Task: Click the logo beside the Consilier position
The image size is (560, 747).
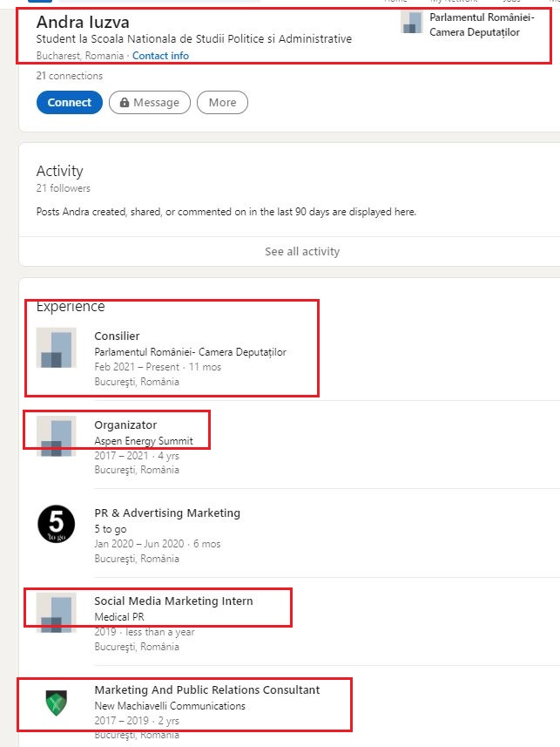Action: point(56,348)
